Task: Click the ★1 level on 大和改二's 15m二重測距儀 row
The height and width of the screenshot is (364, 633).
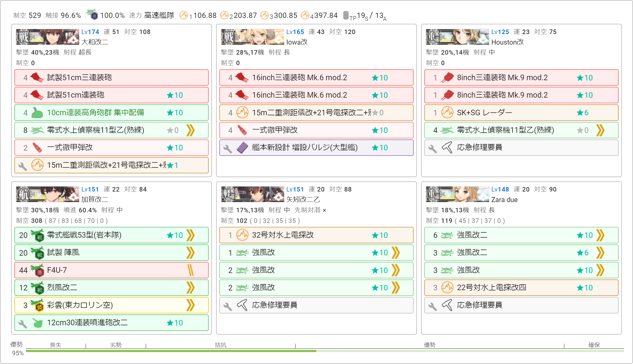Action: pyautogui.click(x=173, y=165)
